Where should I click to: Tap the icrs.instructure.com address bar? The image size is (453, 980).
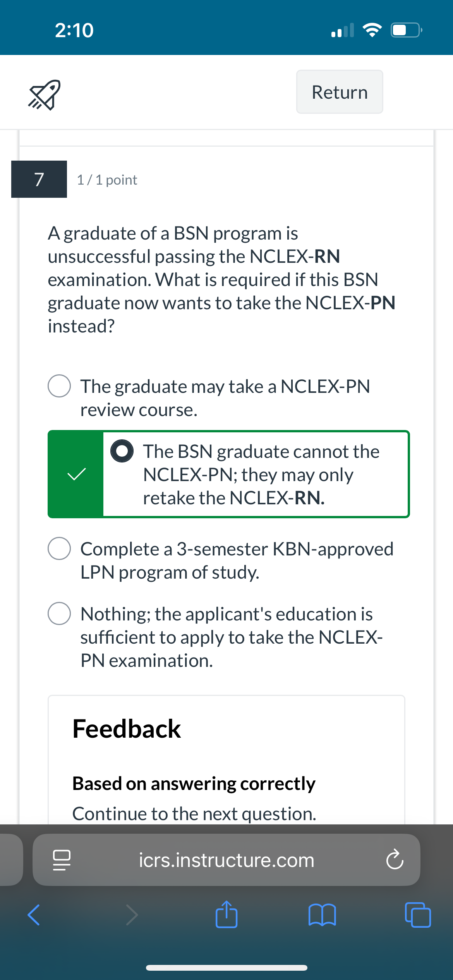(226, 860)
